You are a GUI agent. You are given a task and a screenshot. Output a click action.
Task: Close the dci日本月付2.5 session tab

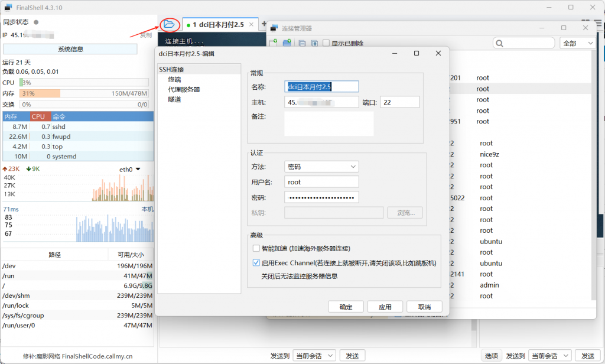click(251, 25)
